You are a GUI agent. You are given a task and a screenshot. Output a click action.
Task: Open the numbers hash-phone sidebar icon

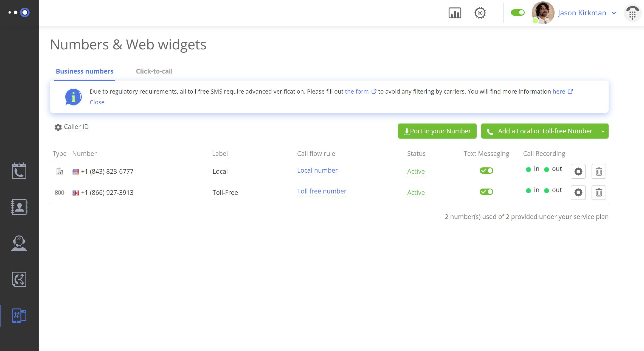pos(19,316)
